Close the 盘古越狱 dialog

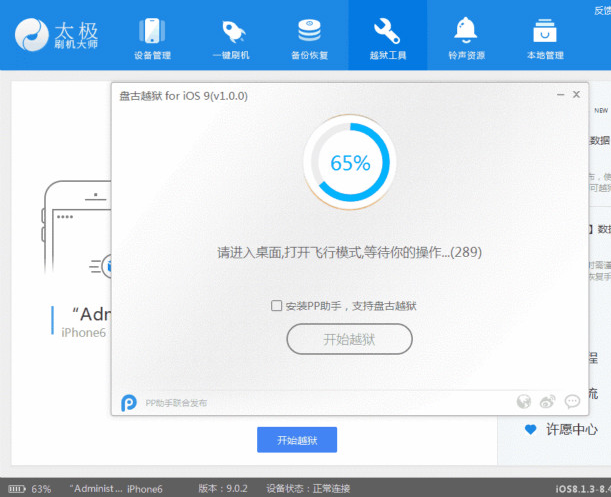coord(576,94)
